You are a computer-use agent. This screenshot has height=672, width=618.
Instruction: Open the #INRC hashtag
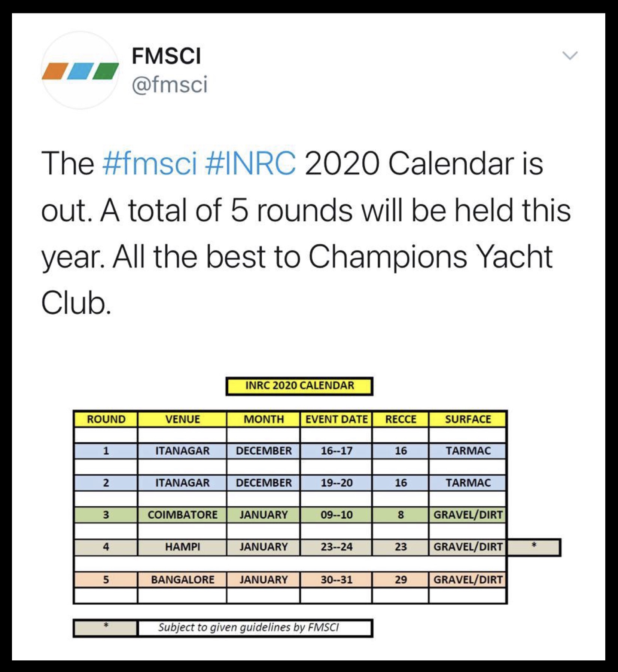[x=250, y=164]
